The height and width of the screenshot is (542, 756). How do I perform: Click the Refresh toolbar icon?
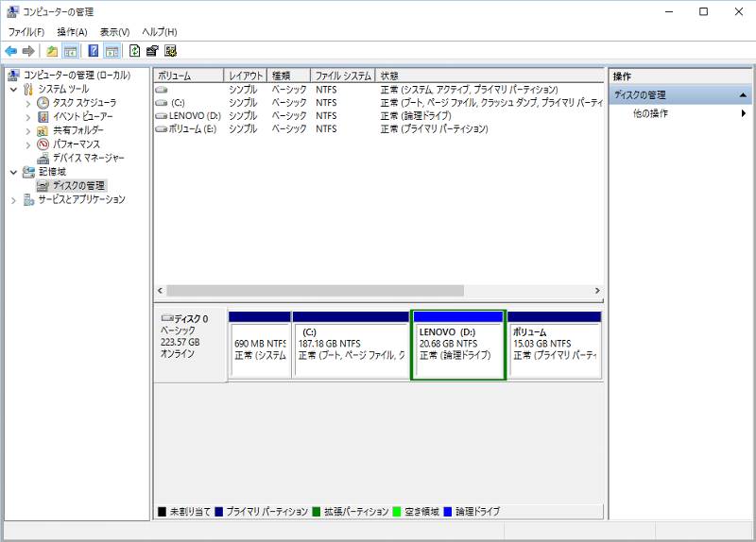click(134, 51)
